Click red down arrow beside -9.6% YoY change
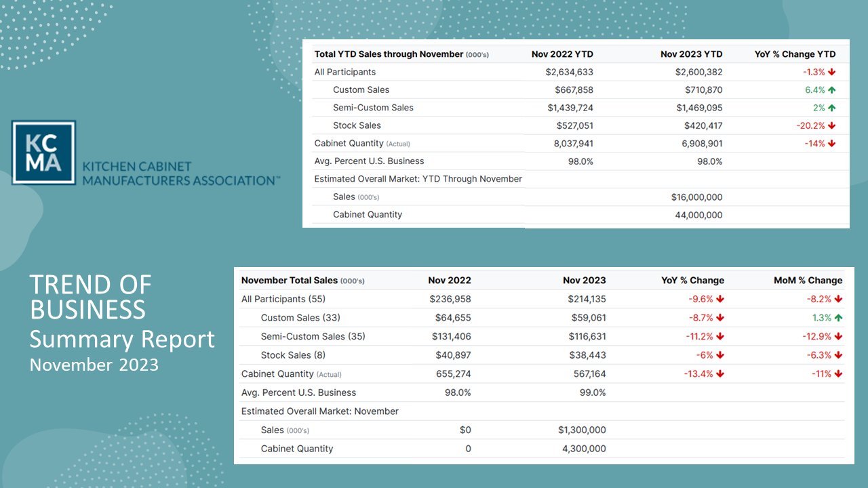 point(720,299)
